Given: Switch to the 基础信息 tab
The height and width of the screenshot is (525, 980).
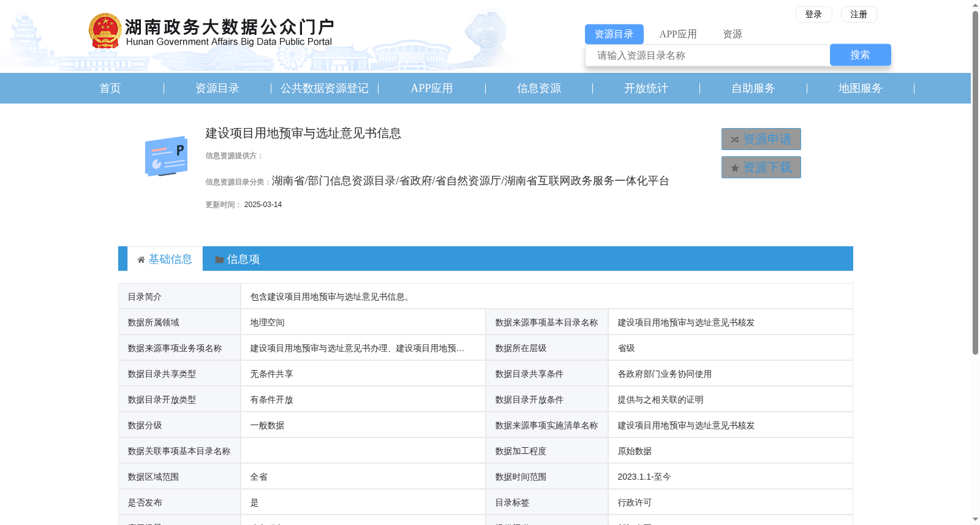Looking at the screenshot, I should click(165, 259).
